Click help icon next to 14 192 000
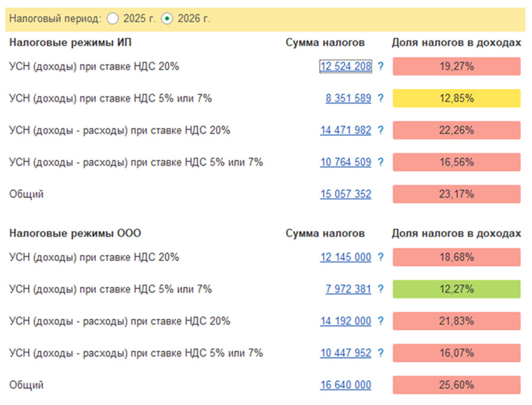The image size is (532, 405). tap(381, 321)
